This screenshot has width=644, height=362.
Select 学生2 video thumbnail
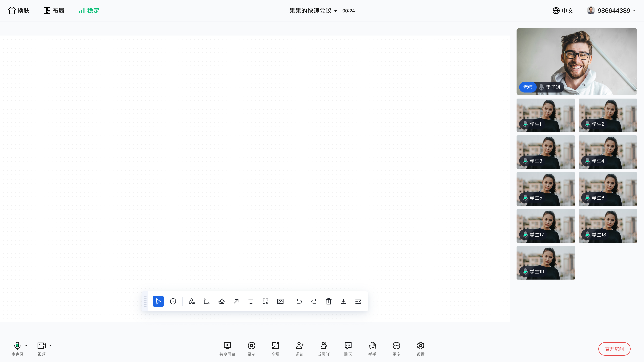click(x=608, y=115)
